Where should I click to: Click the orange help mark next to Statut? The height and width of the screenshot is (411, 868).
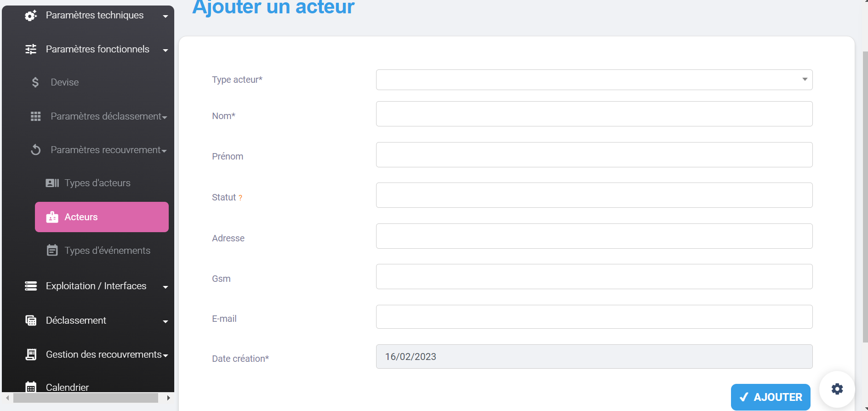[240, 198]
